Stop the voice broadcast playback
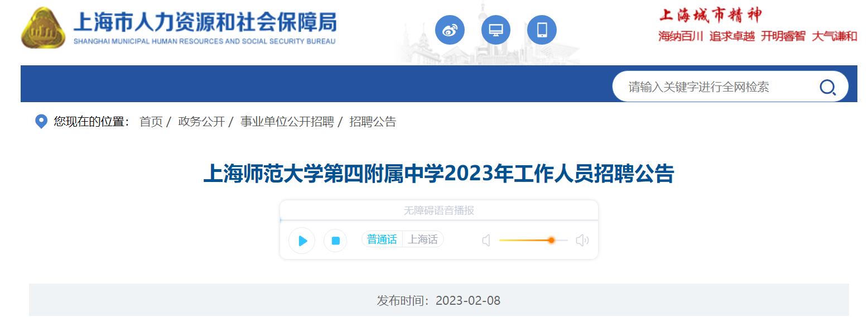The width and height of the screenshot is (868, 326). point(335,241)
